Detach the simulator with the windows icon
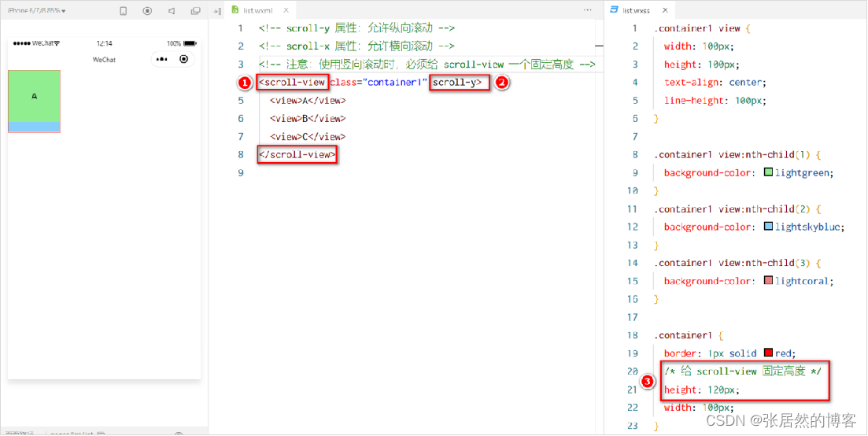 coord(195,10)
